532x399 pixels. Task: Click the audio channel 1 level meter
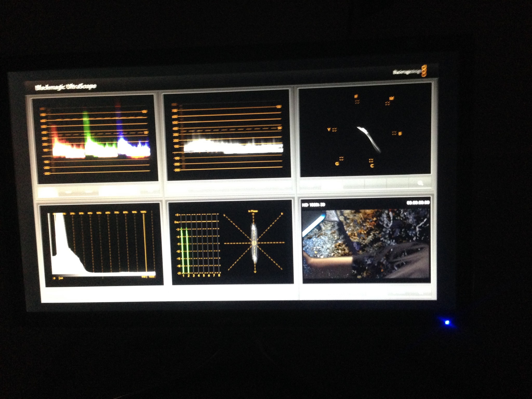coord(183,251)
